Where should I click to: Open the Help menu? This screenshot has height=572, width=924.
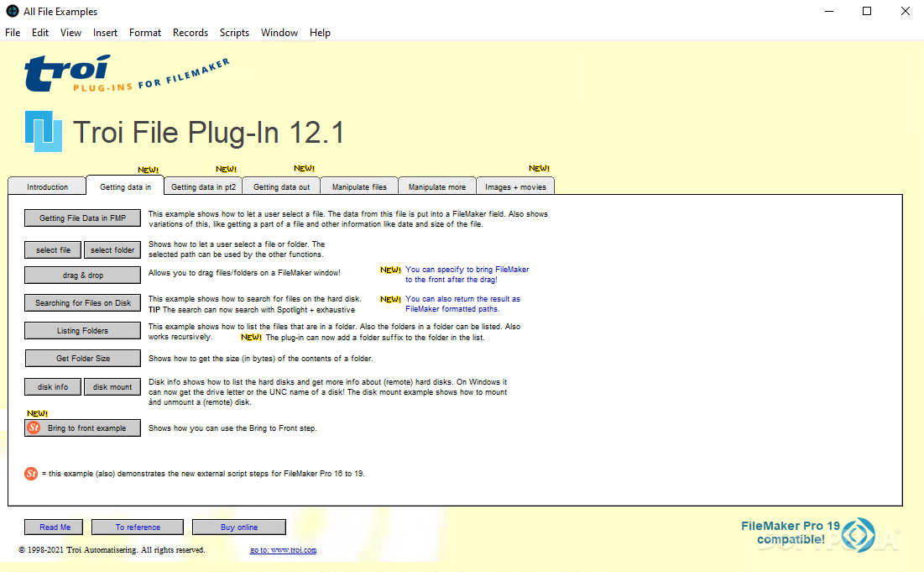pos(320,33)
